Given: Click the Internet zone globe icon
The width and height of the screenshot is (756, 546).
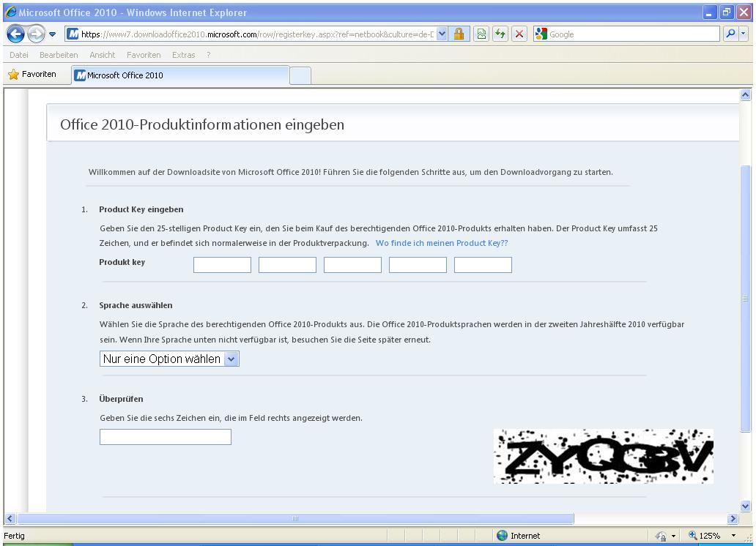Looking at the screenshot, I should point(502,536).
